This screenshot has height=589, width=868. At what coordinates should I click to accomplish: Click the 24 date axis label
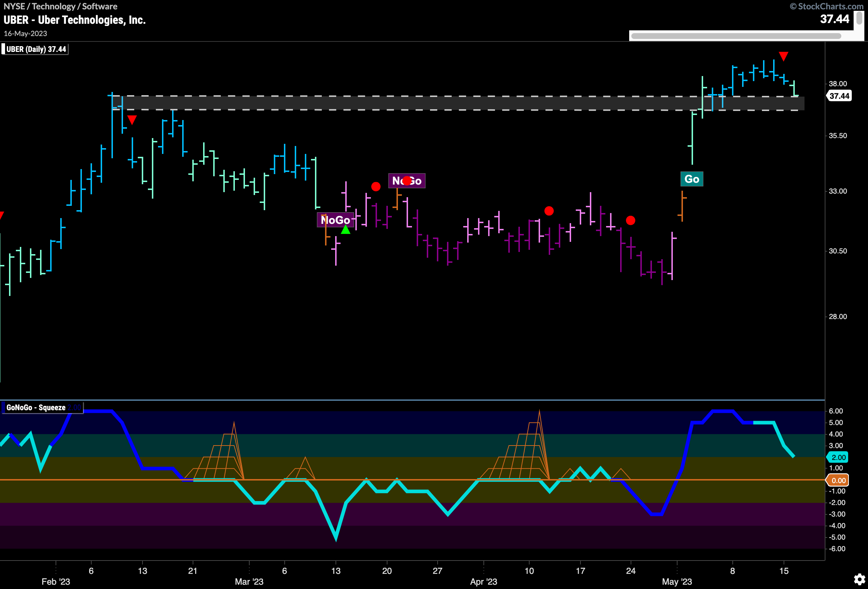(631, 571)
